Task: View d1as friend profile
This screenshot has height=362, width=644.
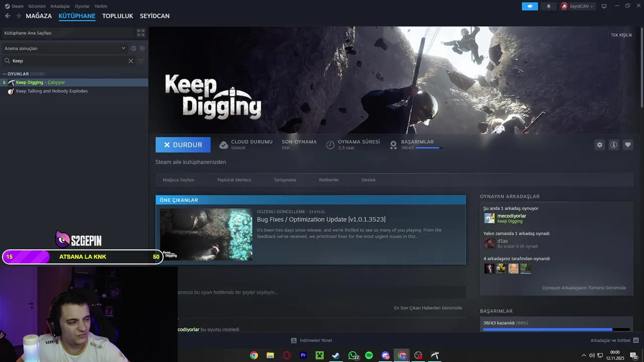Action: point(503,241)
